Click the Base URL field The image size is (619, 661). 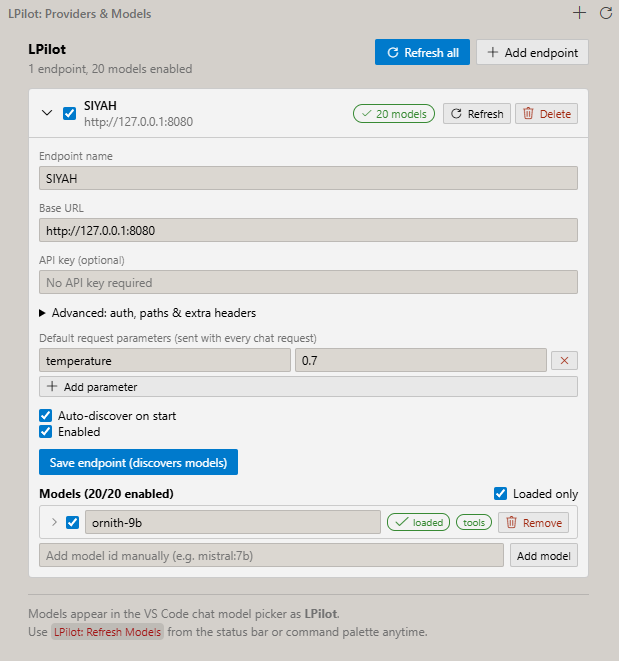308,230
